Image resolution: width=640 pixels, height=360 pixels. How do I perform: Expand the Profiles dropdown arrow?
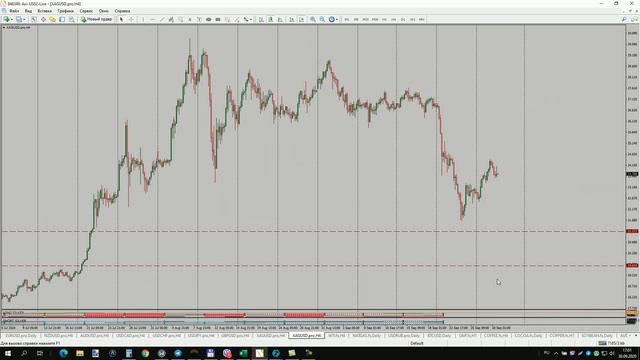tap(24, 19)
